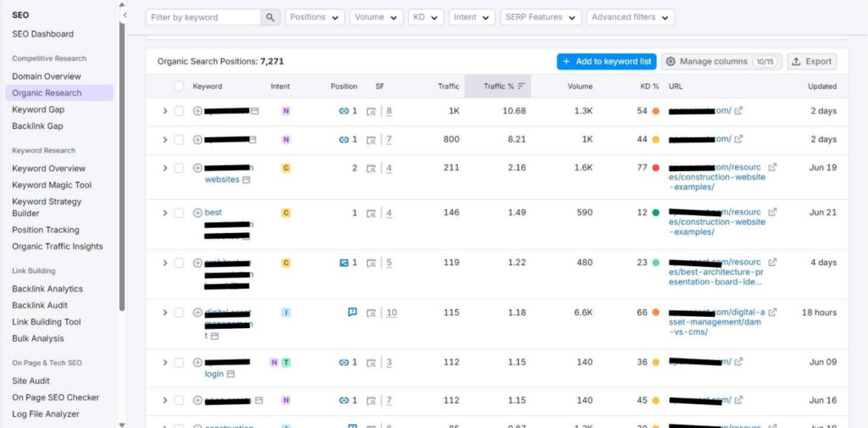Click the search magnifier icon in keyword filter

(270, 17)
